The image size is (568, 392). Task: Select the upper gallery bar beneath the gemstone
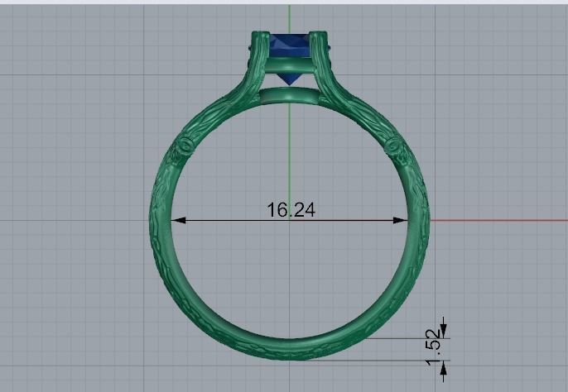[x=290, y=66]
